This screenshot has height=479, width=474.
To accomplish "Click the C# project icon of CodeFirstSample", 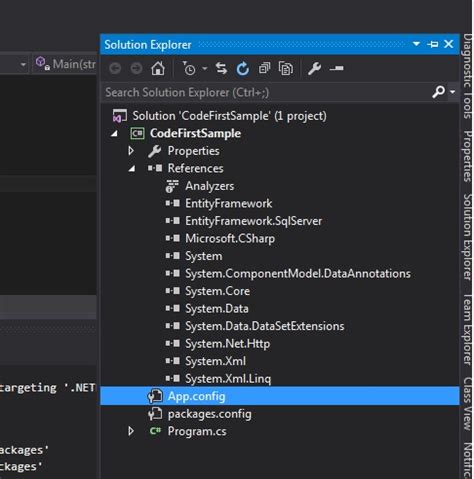I will tap(137, 133).
